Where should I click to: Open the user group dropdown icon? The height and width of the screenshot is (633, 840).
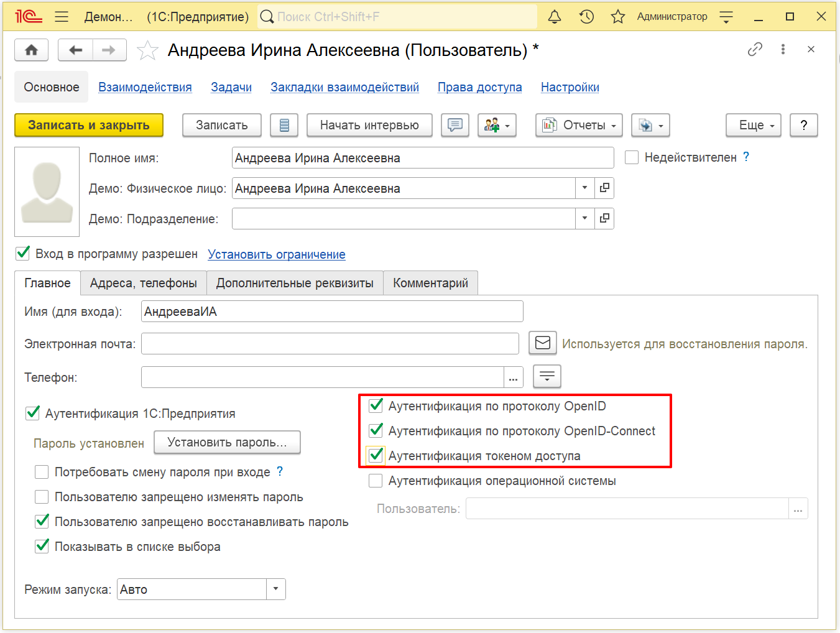(x=497, y=125)
